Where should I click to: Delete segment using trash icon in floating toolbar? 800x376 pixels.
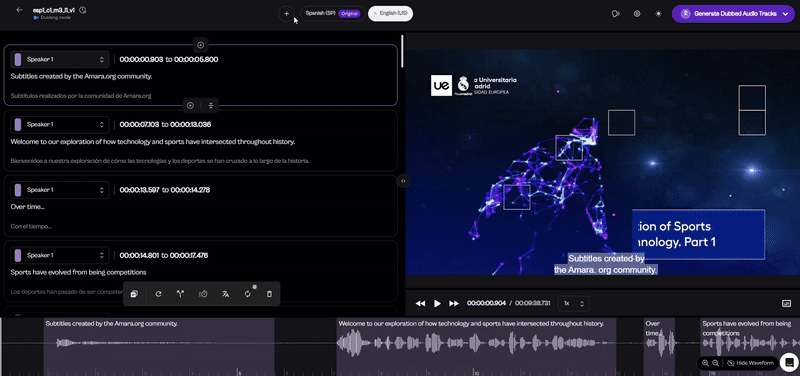[x=270, y=294]
